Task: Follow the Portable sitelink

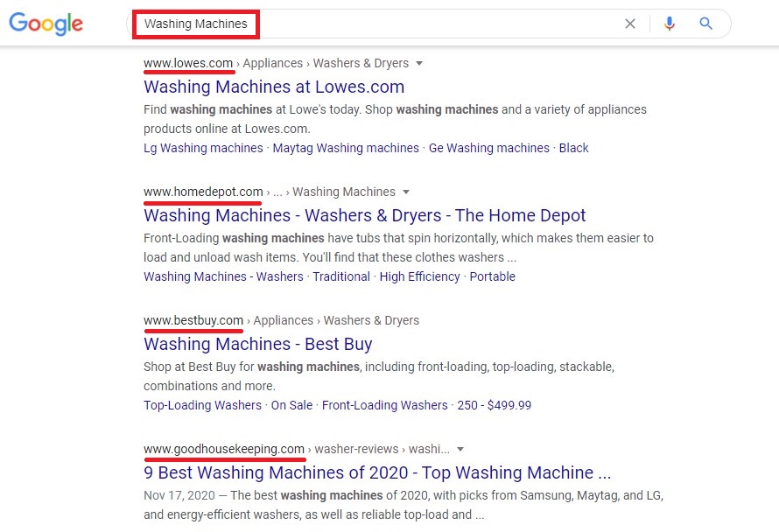Action: pyautogui.click(x=492, y=276)
